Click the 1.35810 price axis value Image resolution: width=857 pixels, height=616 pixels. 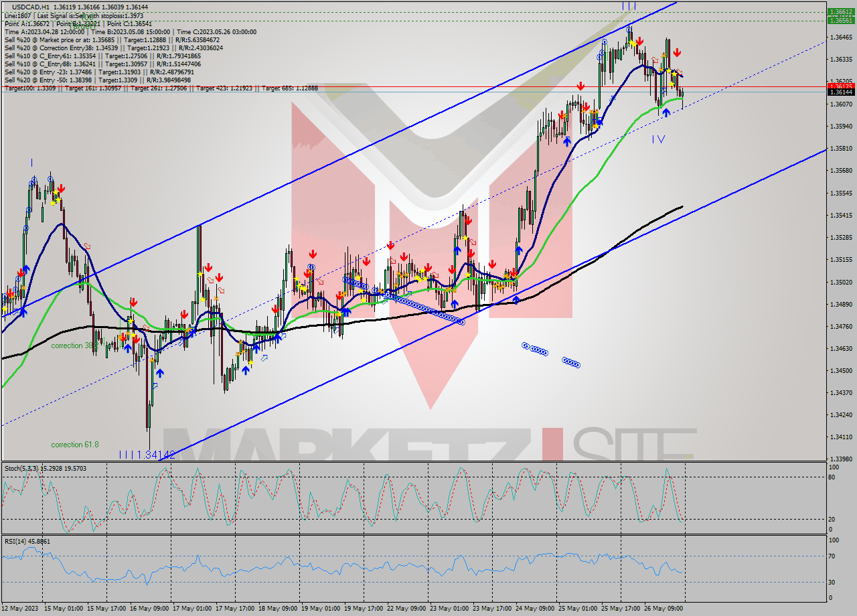pyautogui.click(x=840, y=148)
